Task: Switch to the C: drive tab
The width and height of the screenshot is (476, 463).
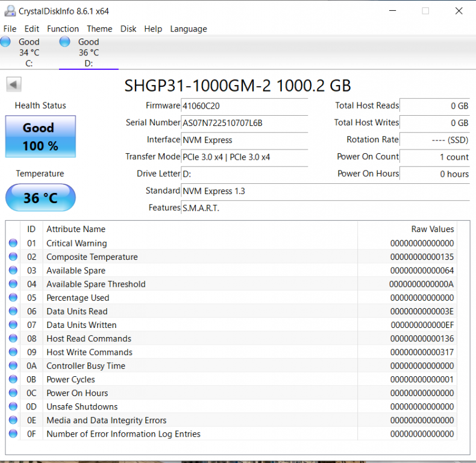Action: pyautogui.click(x=28, y=52)
